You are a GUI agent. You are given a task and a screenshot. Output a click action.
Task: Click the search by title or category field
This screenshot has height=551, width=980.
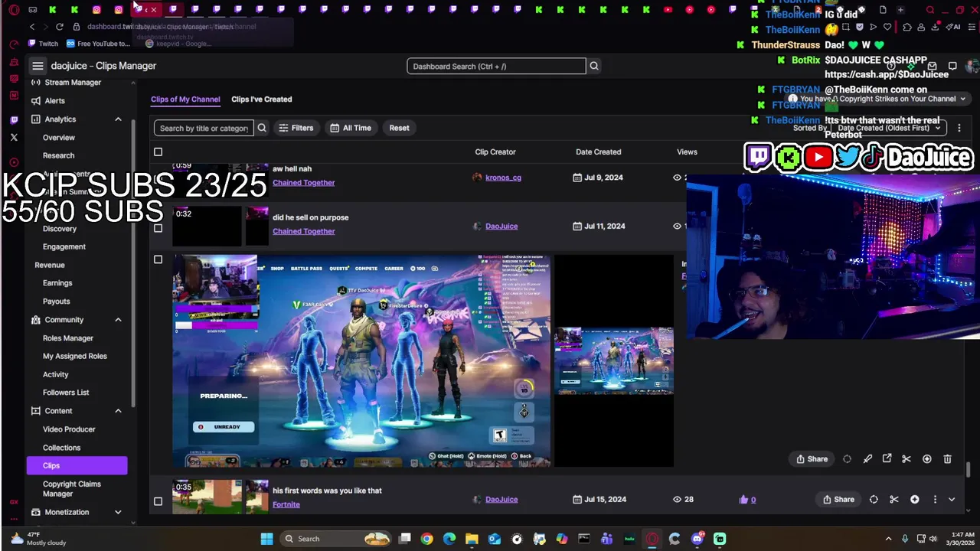204,128
